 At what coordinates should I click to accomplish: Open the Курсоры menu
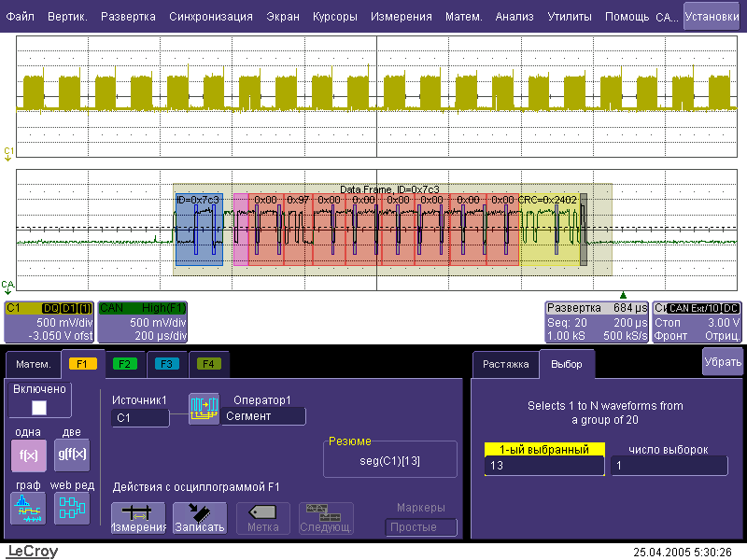(334, 17)
